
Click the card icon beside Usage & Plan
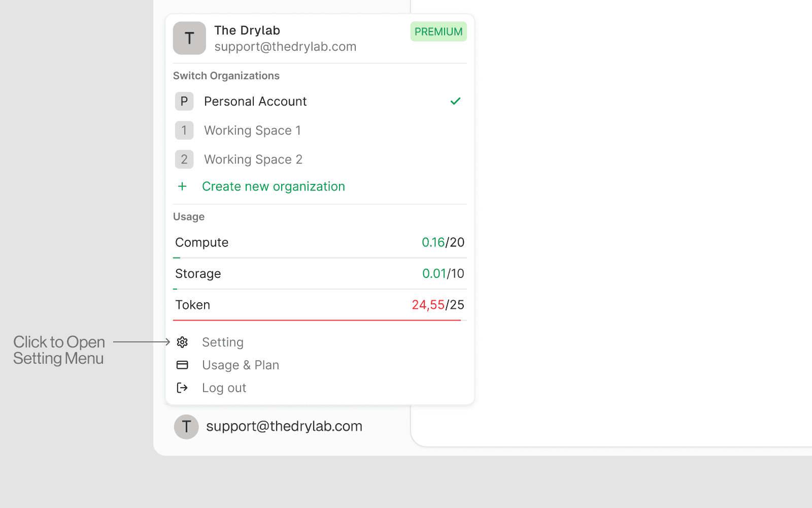pyautogui.click(x=182, y=365)
